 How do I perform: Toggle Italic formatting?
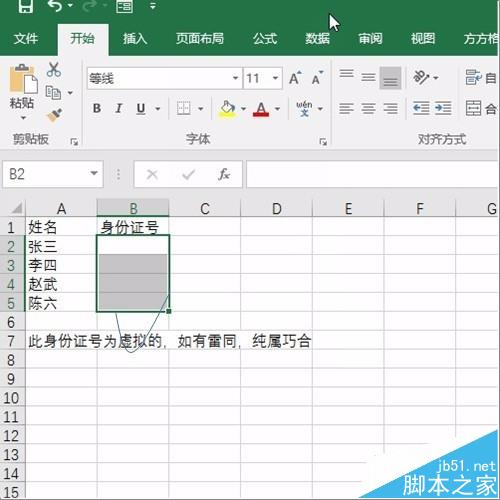point(119,108)
